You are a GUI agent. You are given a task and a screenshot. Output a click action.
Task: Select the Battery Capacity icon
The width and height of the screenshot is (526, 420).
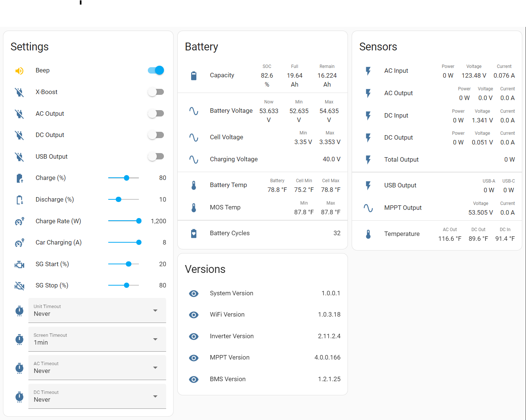coord(194,75)
